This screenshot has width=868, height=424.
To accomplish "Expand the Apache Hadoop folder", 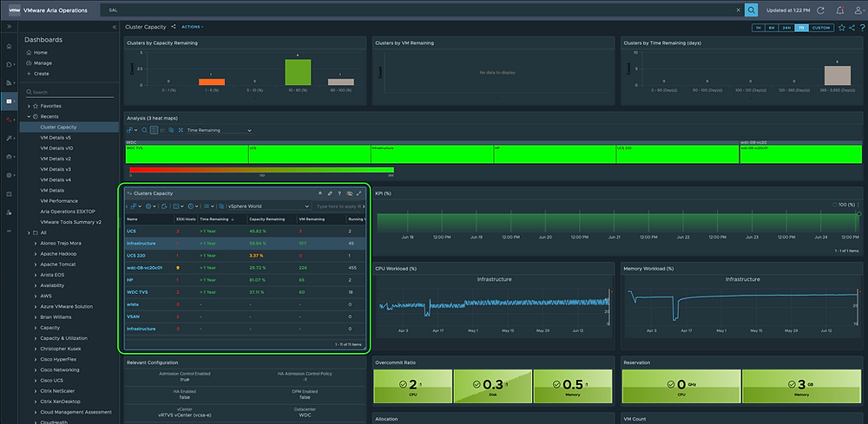I will click(x=36, y=254).
